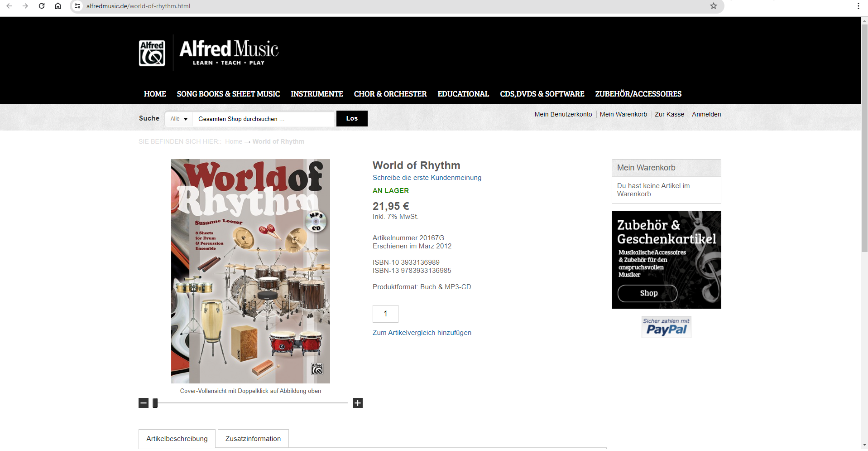Open the INSTRUMENTE menu
The image size is (868, 451).
click(317, 94)
